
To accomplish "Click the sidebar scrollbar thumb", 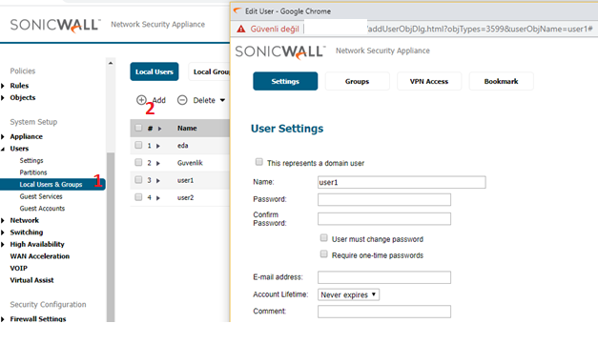I will (x=111, y=237).
